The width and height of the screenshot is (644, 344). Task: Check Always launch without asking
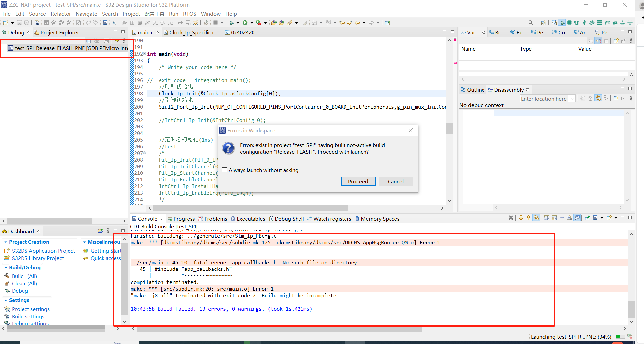(225, 170)
